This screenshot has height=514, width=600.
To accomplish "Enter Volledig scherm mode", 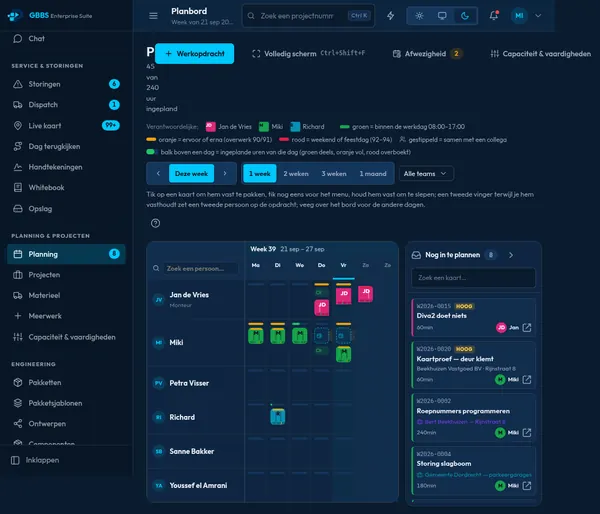I will pos(308,54).
